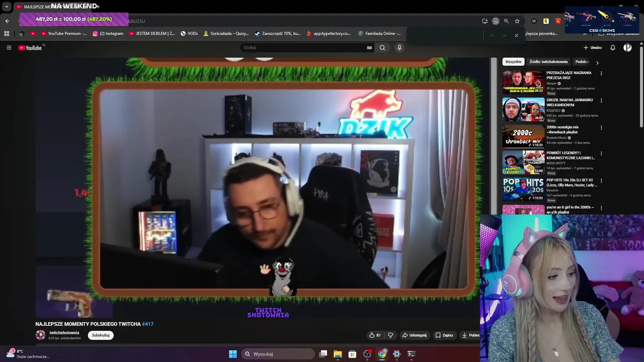Screen dimensions: 644x362
Task: Open YouTube notifications bell
Action: 613,48
